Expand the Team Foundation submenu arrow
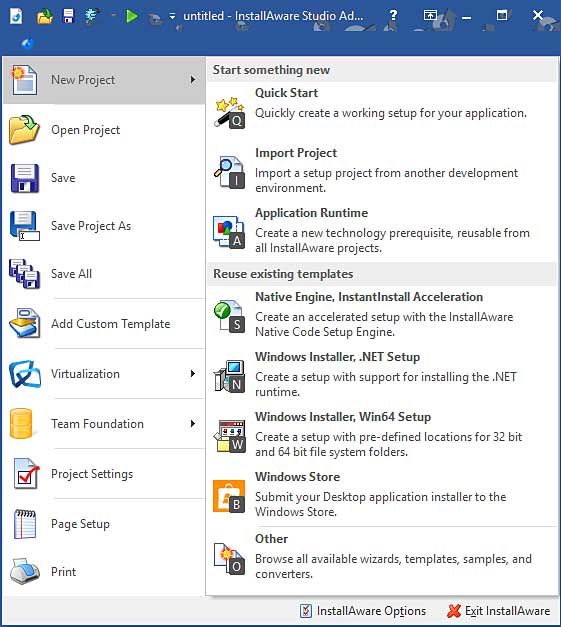Image resolution: width=561 pixels, height=627 pixels. click(193, 423)
